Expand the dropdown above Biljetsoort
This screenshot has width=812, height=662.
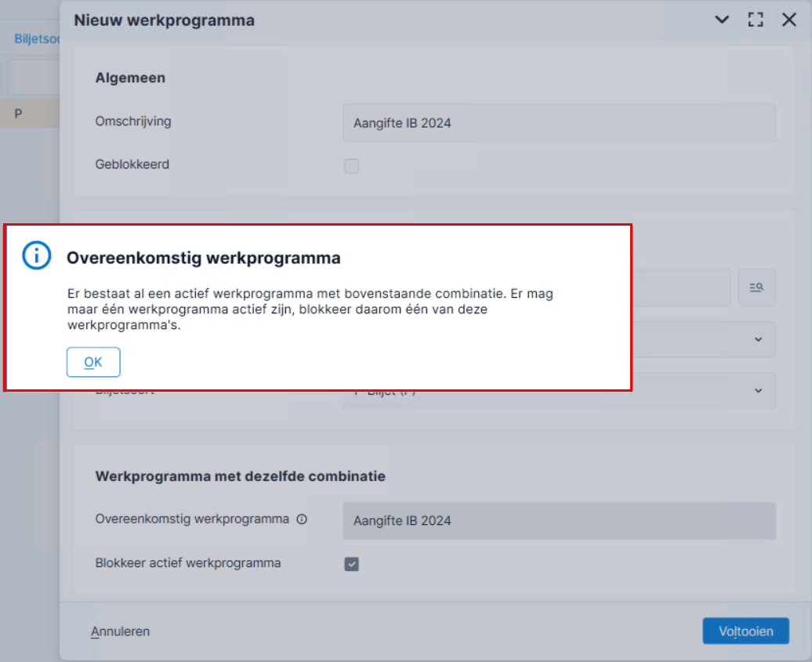[x=758, y=339]
